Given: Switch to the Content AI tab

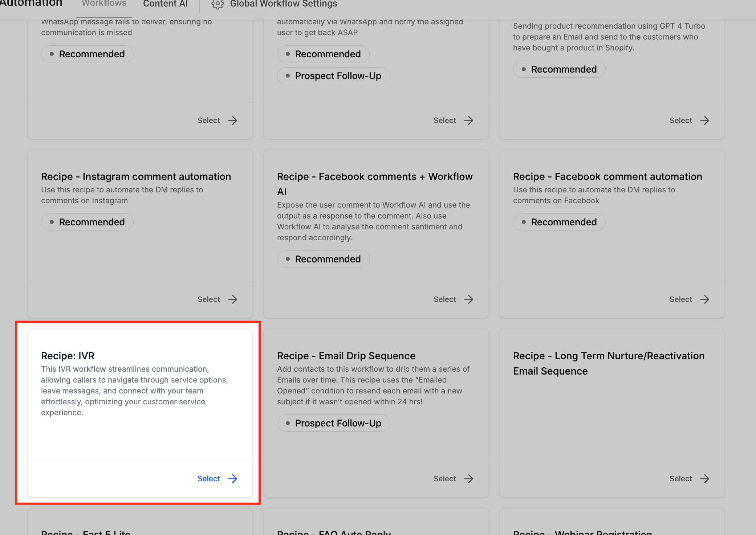Looking at the screenshot, I should 165,4.
